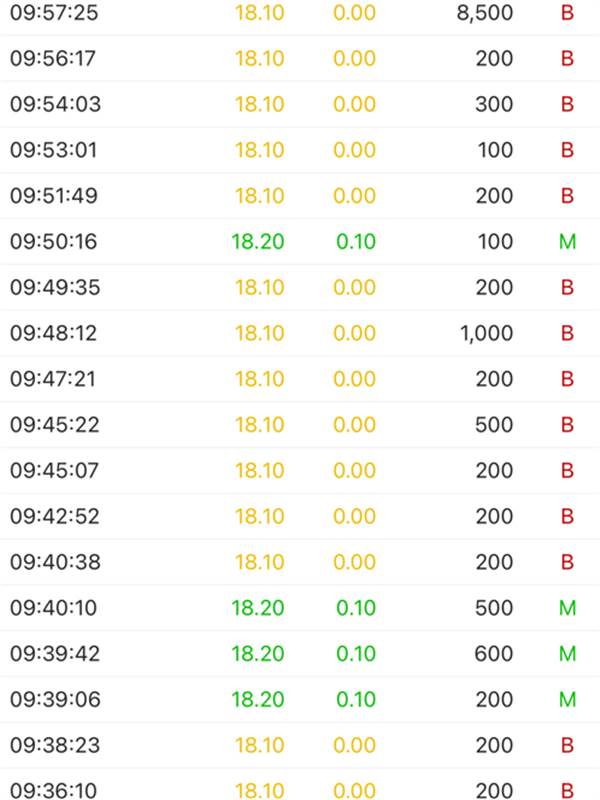The height and width of the screenshot is (800, 600).
Task: Click the green M at 09:50:16
Action: (x=567, y=242)
